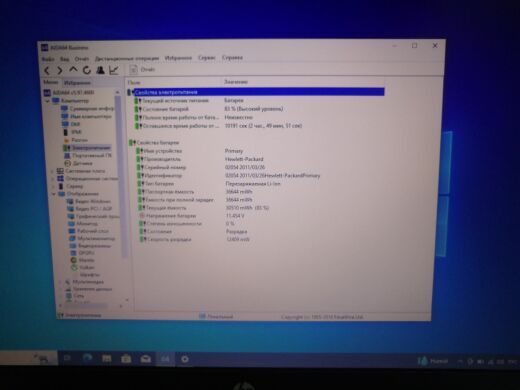This screenshot has height=390, width=520.
Task: Select Портативный ПК in the tree
Action: tap(88, 155)
